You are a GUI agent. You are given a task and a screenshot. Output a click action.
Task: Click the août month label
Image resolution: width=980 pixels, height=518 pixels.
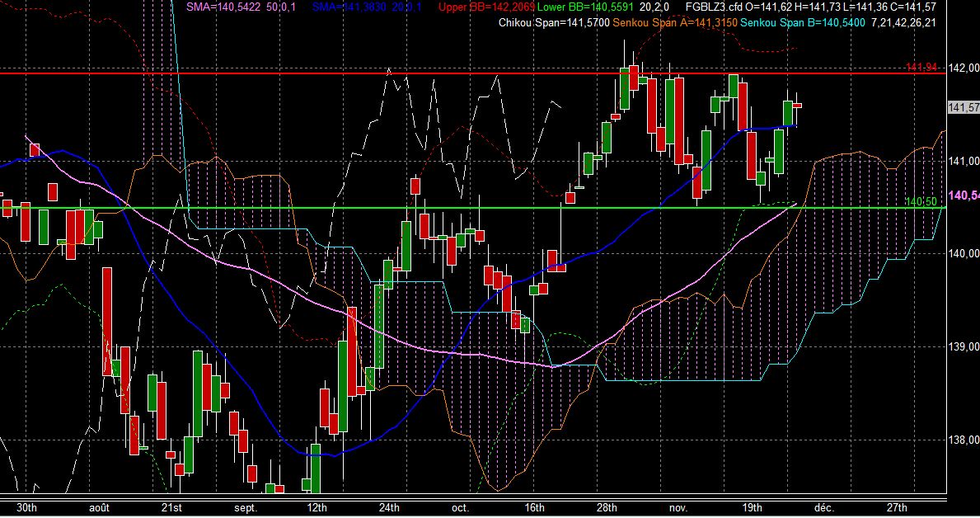click(99, 507)
